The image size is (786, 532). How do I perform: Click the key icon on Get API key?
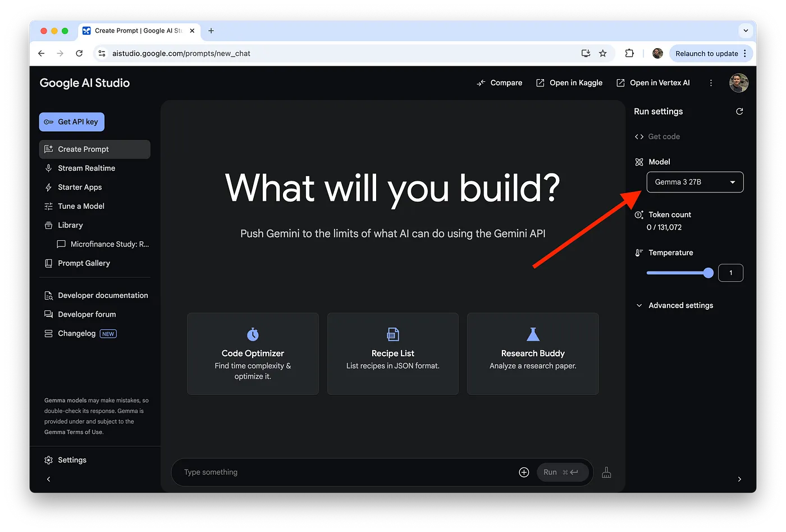coord(49,122)
